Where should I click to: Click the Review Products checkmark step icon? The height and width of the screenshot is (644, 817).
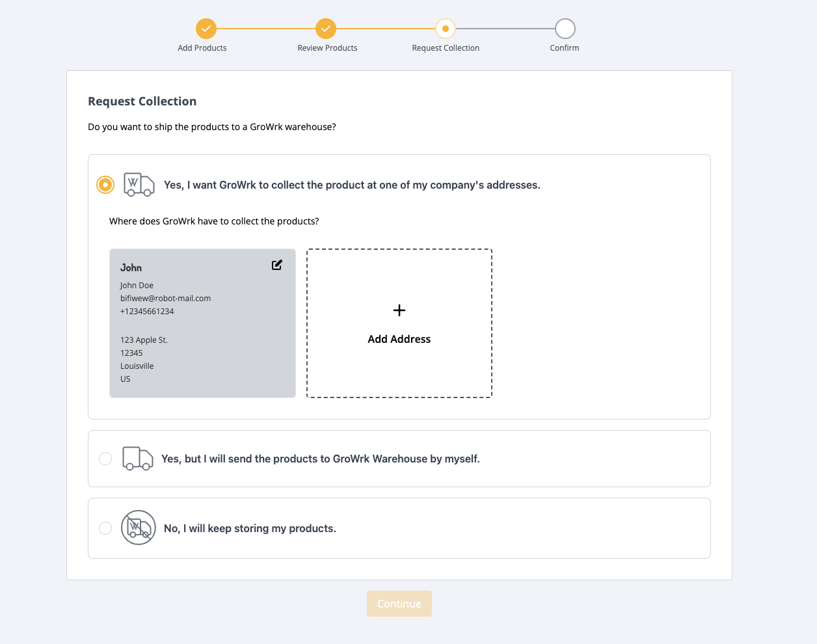(x=326, y=29)
